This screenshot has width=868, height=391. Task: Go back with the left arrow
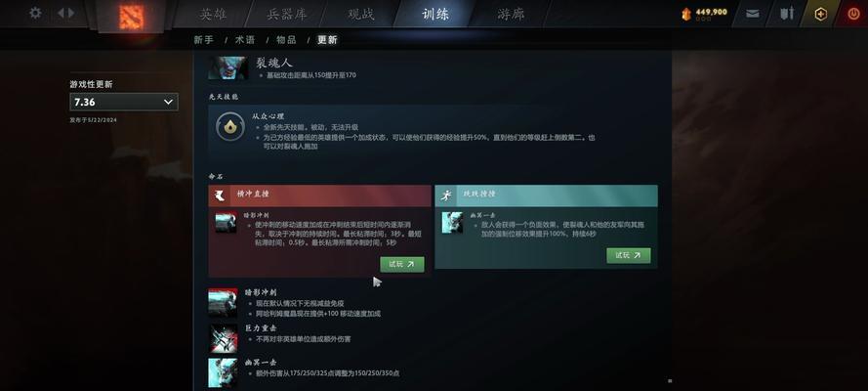point(61,13)
